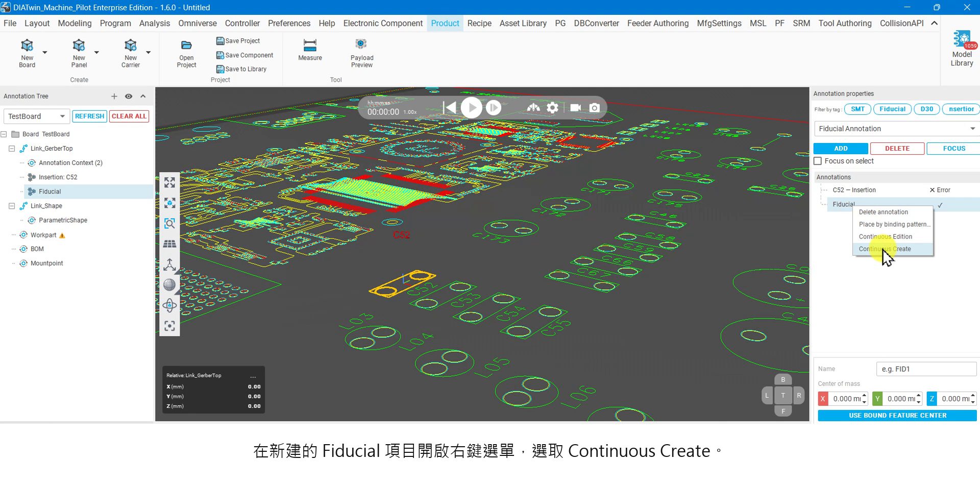Click the REFRESH button
980x485 pixels.
pyautogui.click(x=89, y=116)
